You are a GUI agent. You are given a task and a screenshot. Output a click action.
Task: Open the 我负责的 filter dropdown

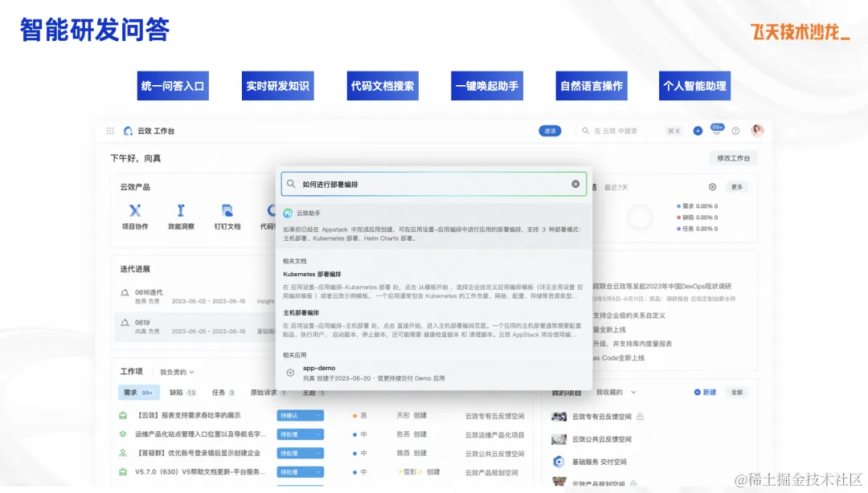coord(177,372)
